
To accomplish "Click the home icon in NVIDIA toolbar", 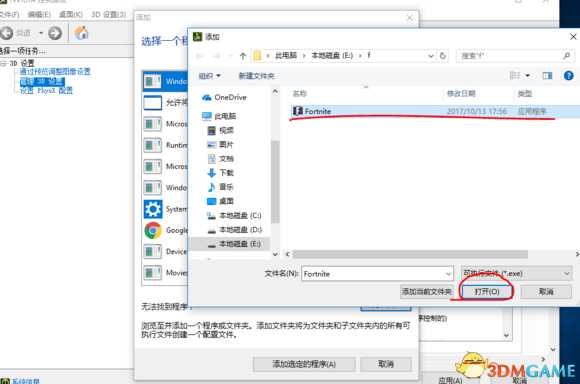I will tap(81, 33).
